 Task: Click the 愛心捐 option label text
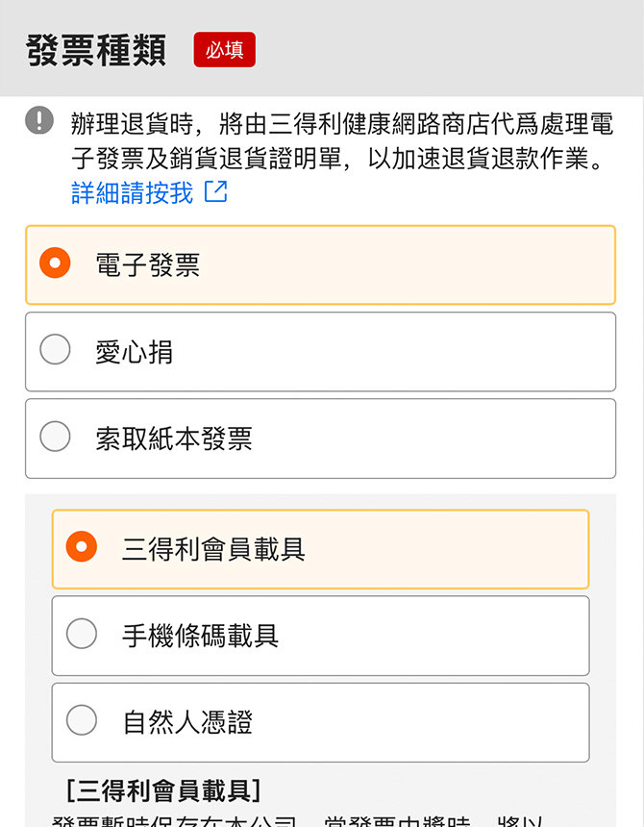(x=135, y=352)
